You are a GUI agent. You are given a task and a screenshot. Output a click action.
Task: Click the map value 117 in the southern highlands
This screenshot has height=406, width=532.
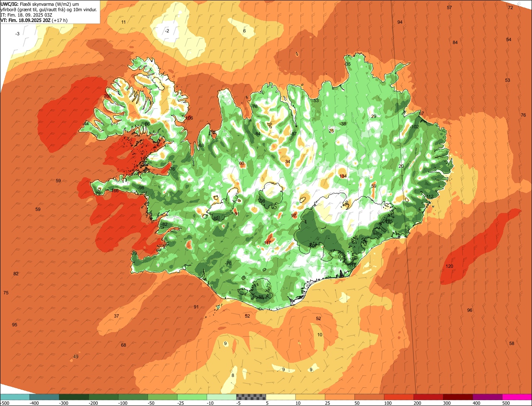pos(268,243)
